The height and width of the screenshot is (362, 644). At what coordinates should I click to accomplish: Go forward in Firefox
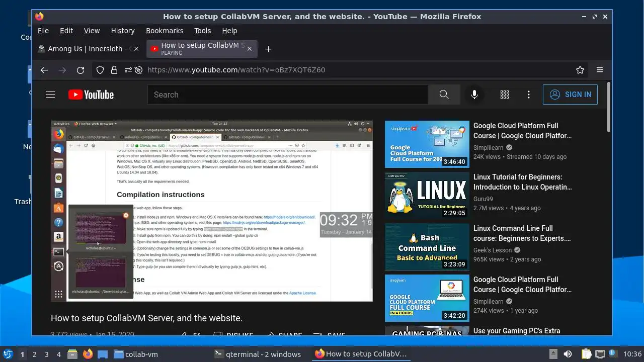(62, 70)
